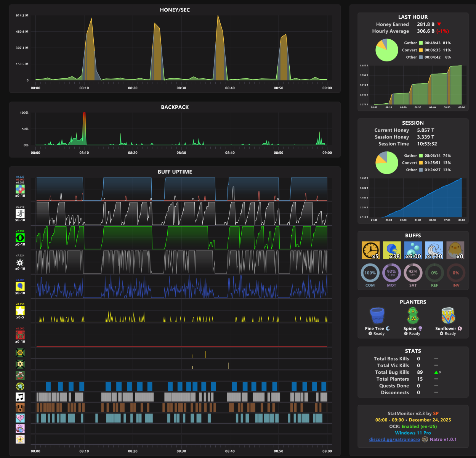Image resolution: width=476 pixels, height=458 pixels.
Task: Click the COM 100% progress ring
Action: click(x=370, y=273)
